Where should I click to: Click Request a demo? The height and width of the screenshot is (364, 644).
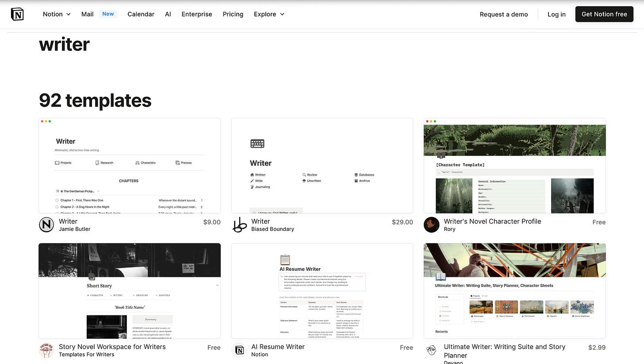pos(504,14)
